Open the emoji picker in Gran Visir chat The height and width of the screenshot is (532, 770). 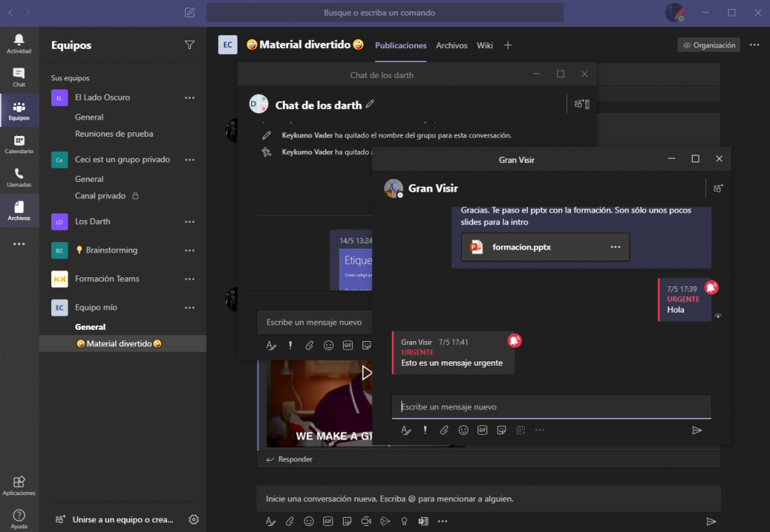462,430
